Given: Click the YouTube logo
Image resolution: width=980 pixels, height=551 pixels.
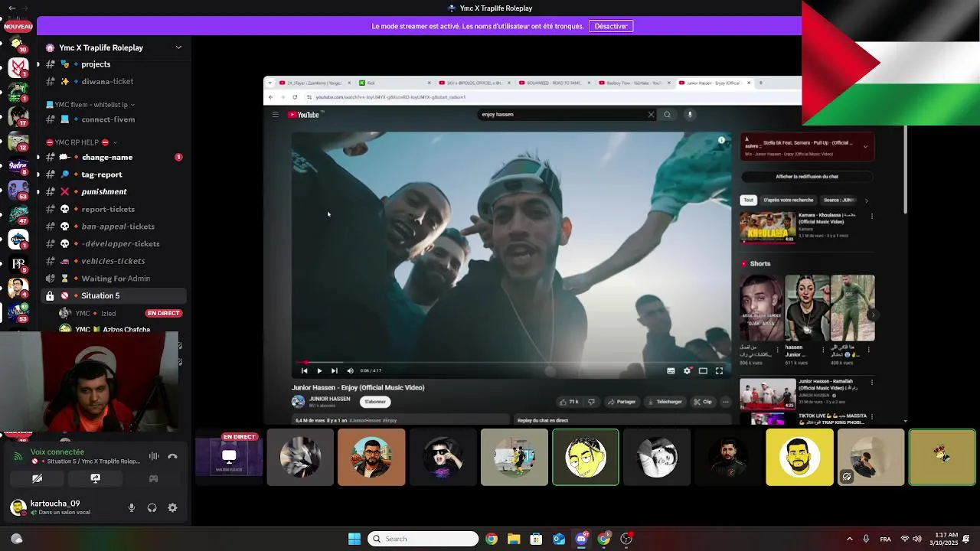Looking at the screenshot, I should pos(304,115).
